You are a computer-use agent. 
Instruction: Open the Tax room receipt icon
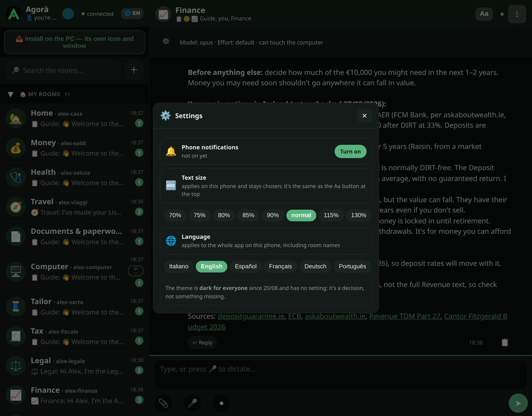coord(16,336)
